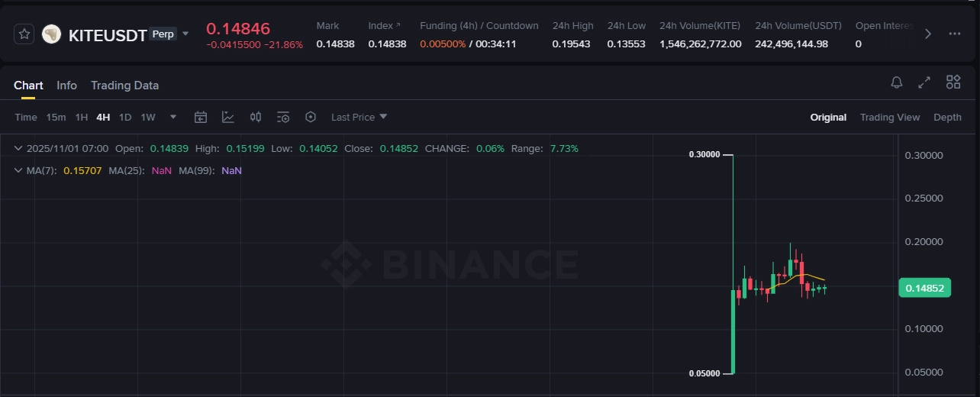Open the calendar date jump icon
980x397 pixels.
201,117
